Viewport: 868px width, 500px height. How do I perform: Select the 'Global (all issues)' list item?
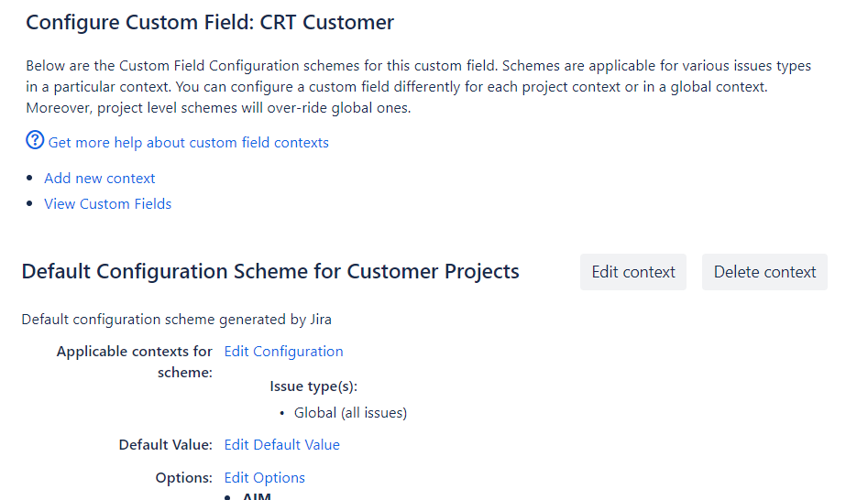[350, 413]
